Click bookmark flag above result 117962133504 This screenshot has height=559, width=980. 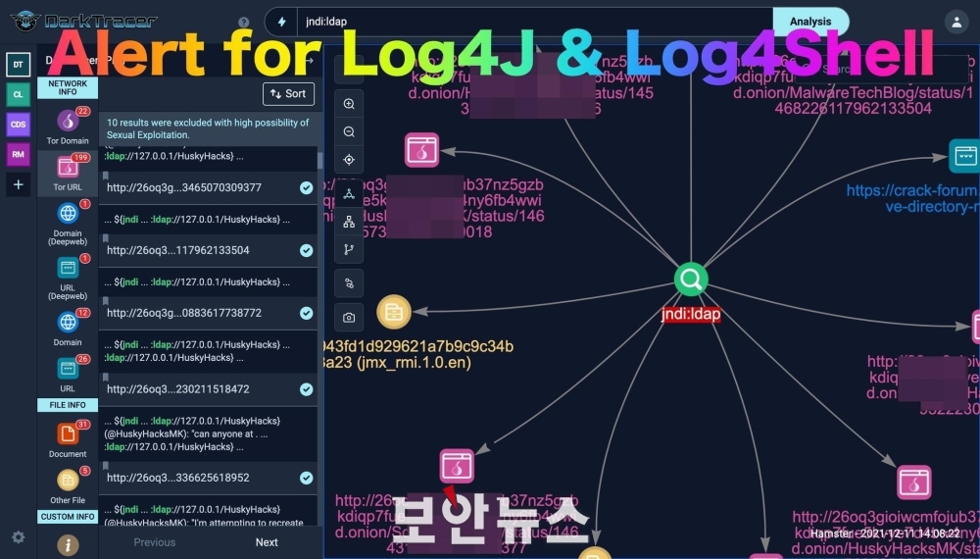coord(106,238)
